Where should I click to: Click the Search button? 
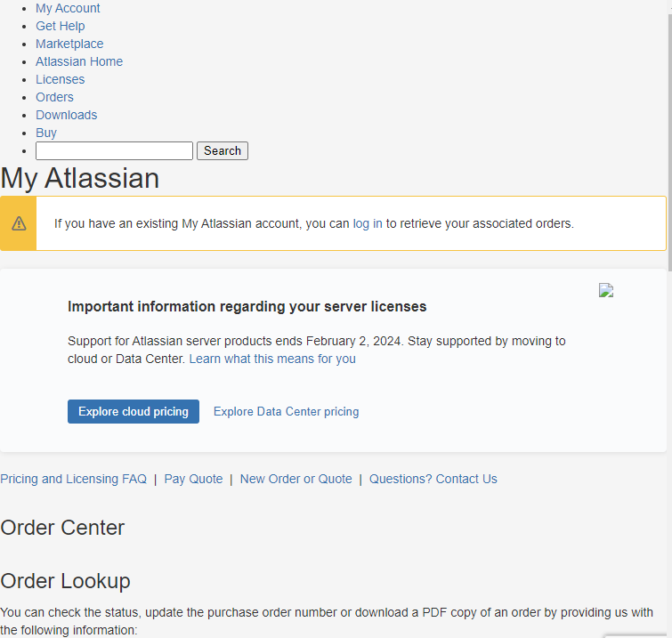click(x=222, y=150)
